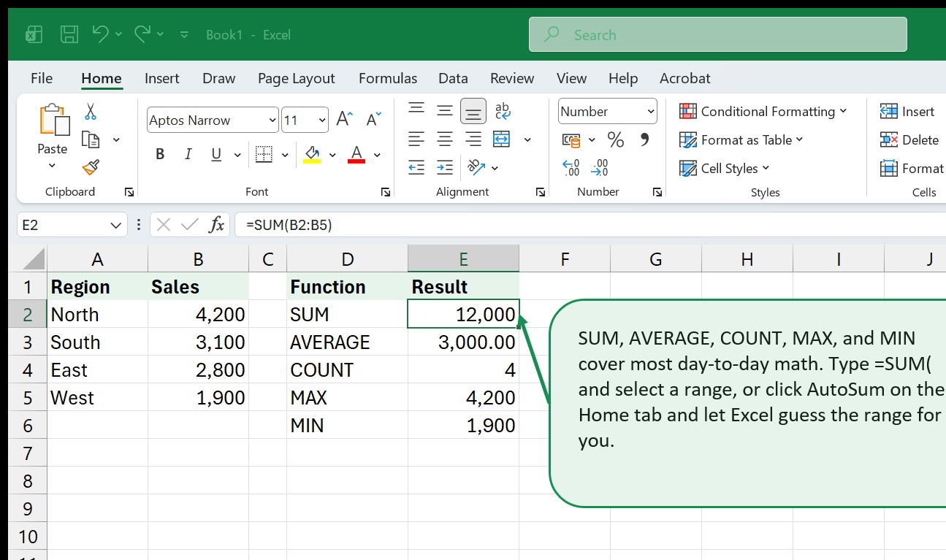Switch to the Acrobat tab

tap(685, 78)
